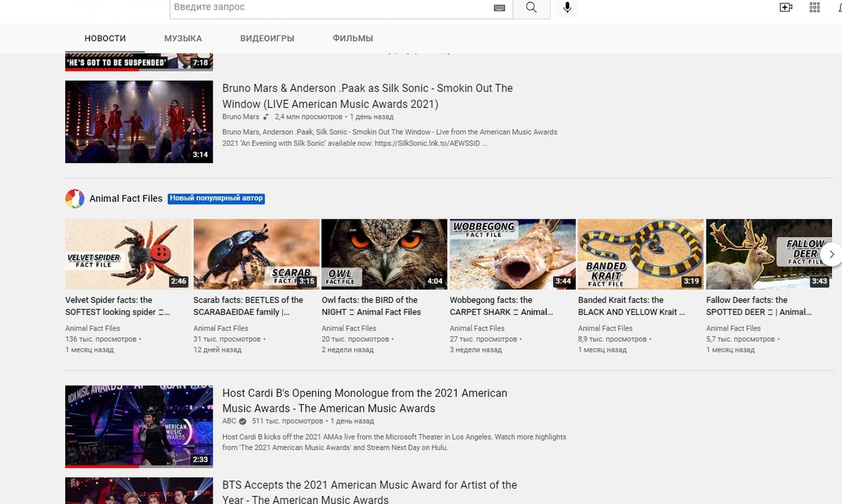Click the magnifier search button
The height and width of the screenshot is (504, 842).
[x=531, y=8]
